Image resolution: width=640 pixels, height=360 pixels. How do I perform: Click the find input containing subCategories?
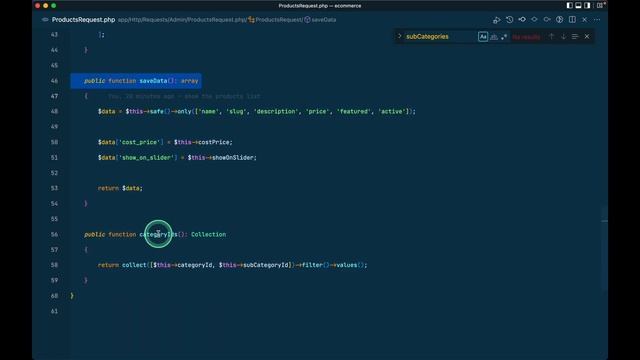click(440, 36)
